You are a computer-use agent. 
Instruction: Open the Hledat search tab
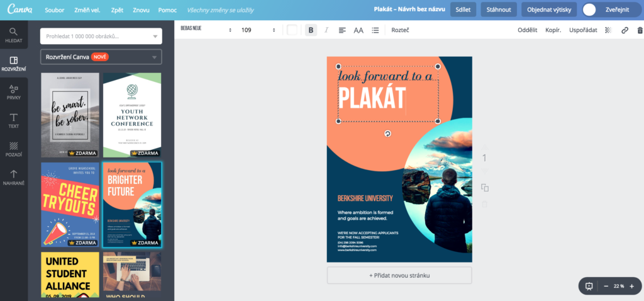coord(14,35)
